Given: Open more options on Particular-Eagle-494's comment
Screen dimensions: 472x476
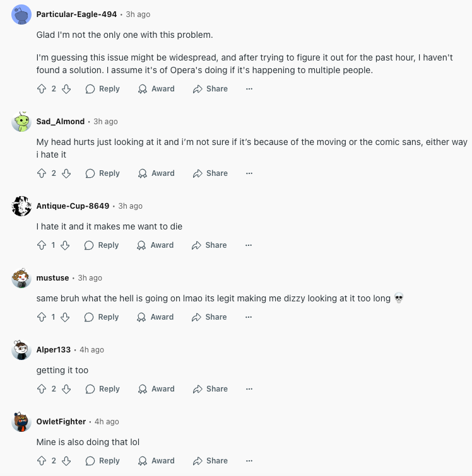Looking at the screenshot, I should pyautogui.click(x=249, y=89).
